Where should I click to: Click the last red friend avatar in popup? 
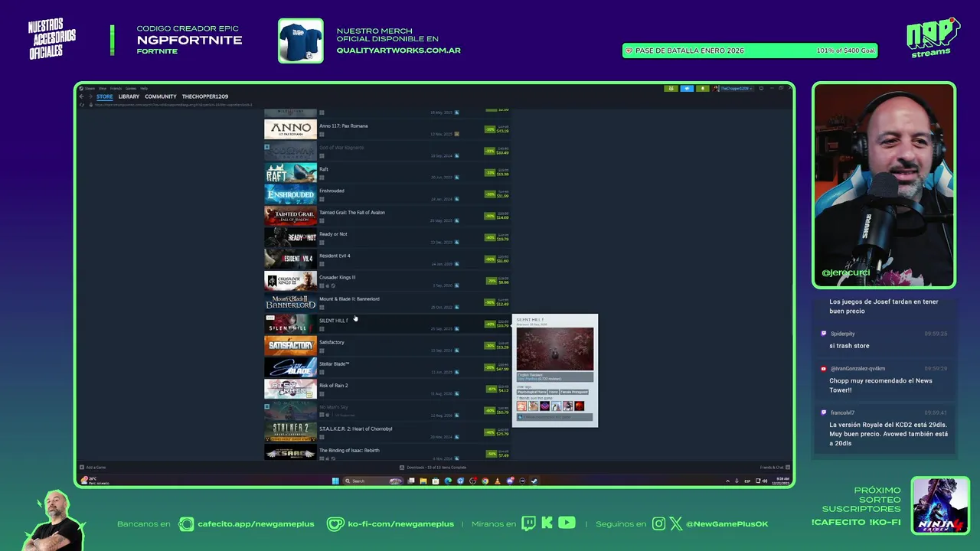[579, 406]
